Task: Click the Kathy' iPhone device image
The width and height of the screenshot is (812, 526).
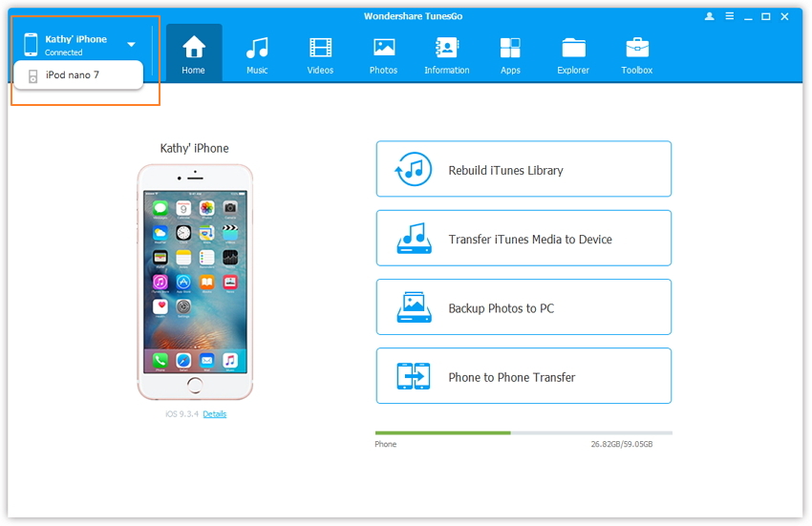Action: [195, 282]
